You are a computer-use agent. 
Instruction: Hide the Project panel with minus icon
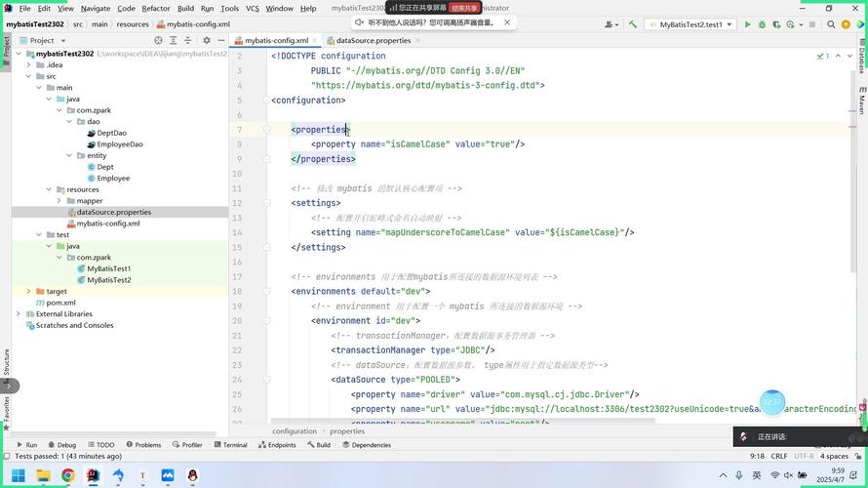tap(220, 40)
